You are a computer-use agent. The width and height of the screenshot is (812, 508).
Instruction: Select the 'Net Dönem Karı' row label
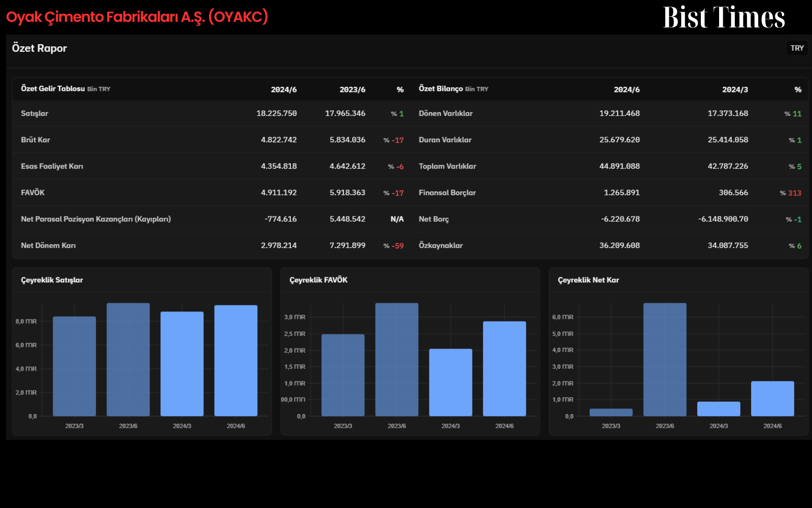point(48,245)
